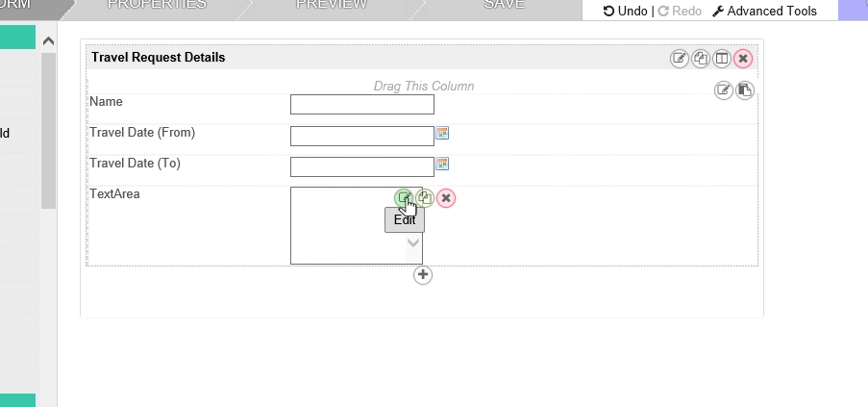
Task: Edit the Travel Request Details section
Action: point(680,59)
